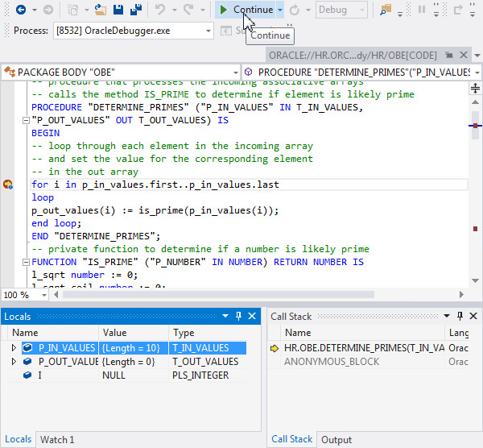
Task: Toggle the breakpoint on the for loop line
Action: [8, 185]
